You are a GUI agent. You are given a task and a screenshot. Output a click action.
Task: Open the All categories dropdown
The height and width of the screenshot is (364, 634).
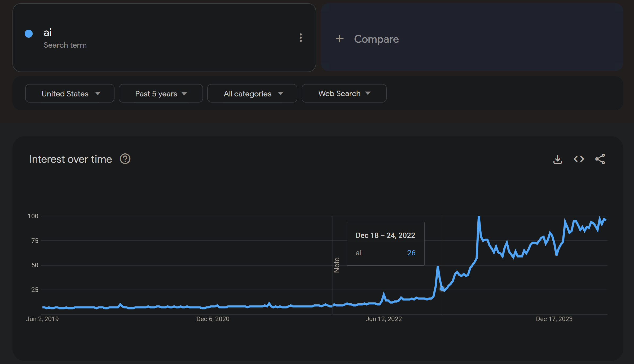click(x=252, y=94)
